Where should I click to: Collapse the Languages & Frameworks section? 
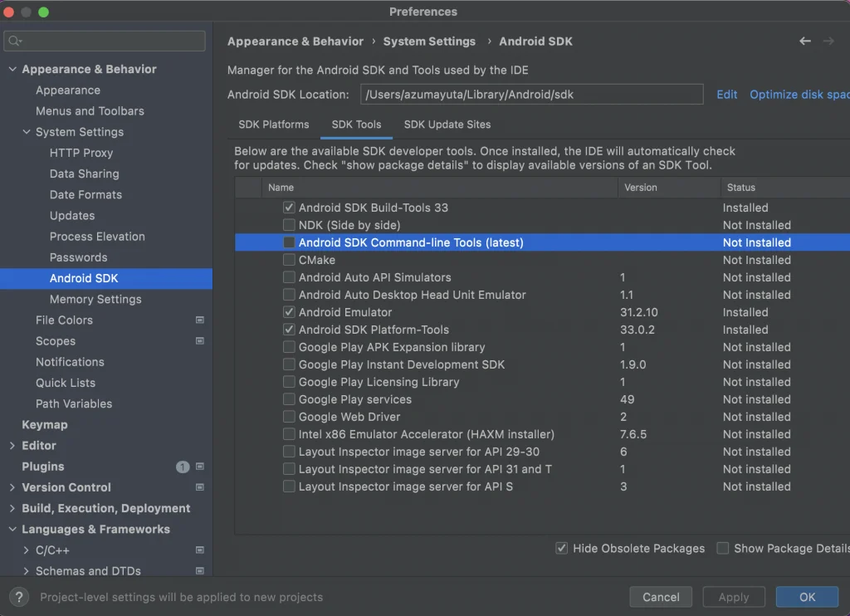coord(12,529)
